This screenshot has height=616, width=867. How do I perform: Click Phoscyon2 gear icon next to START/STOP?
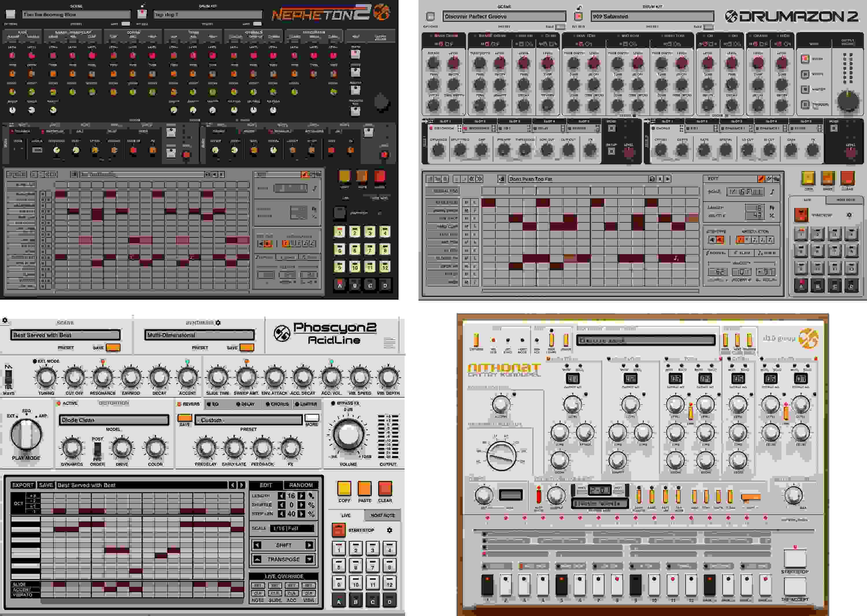click(390, 530)
